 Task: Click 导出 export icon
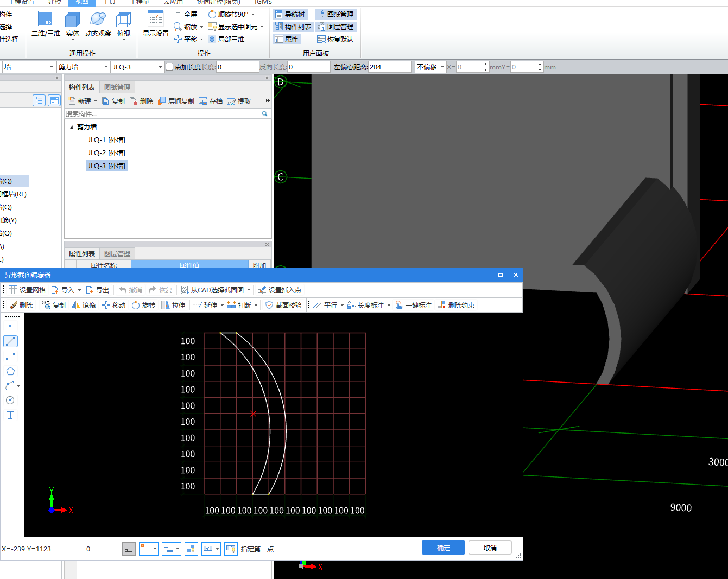98,290
